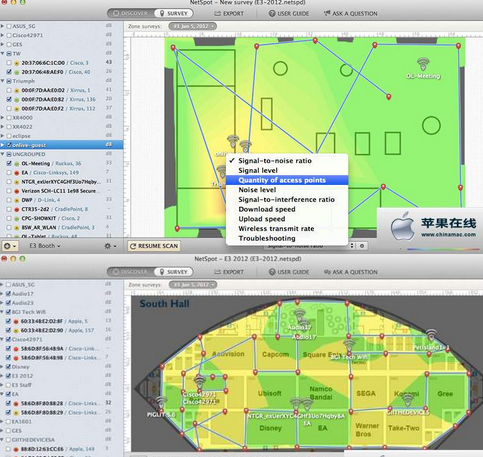
Task: Click Ask a Question icon in E3 2012 window
Action: (x=327, y=272)
